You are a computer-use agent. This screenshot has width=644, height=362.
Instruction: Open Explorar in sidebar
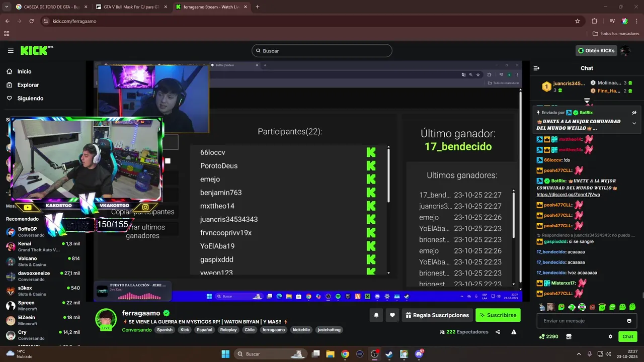click(x=28, y=85)
